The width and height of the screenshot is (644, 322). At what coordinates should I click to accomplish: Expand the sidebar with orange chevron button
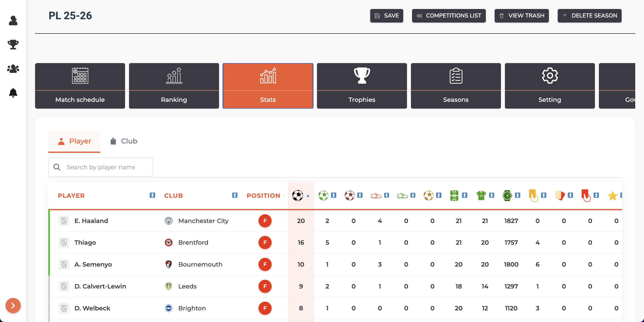[x=13, y=305]
